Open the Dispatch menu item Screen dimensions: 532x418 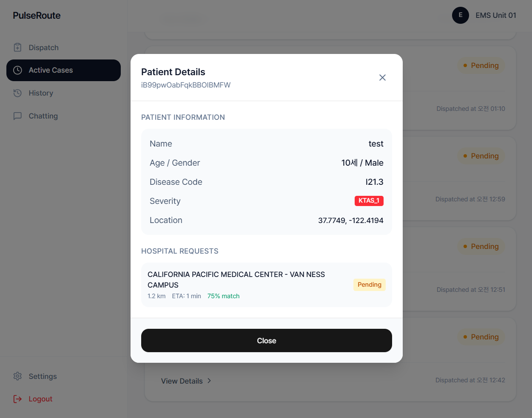(x=43, y=48)
